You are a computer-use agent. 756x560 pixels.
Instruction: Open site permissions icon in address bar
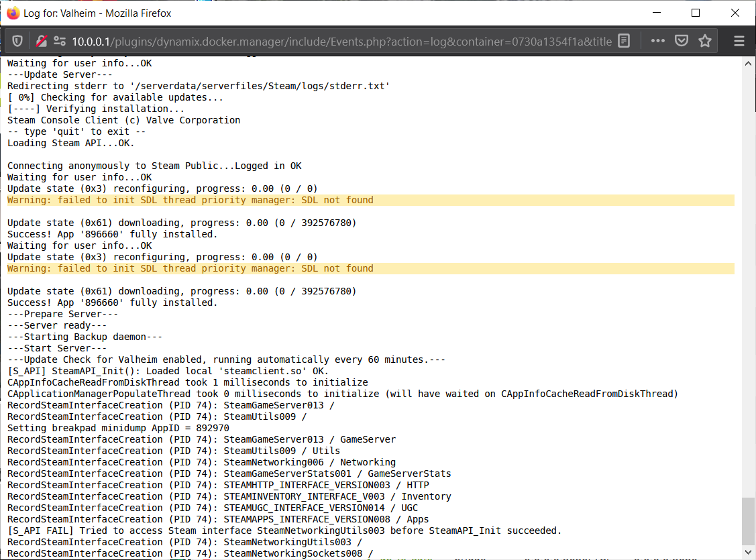[x=59, y=41]
